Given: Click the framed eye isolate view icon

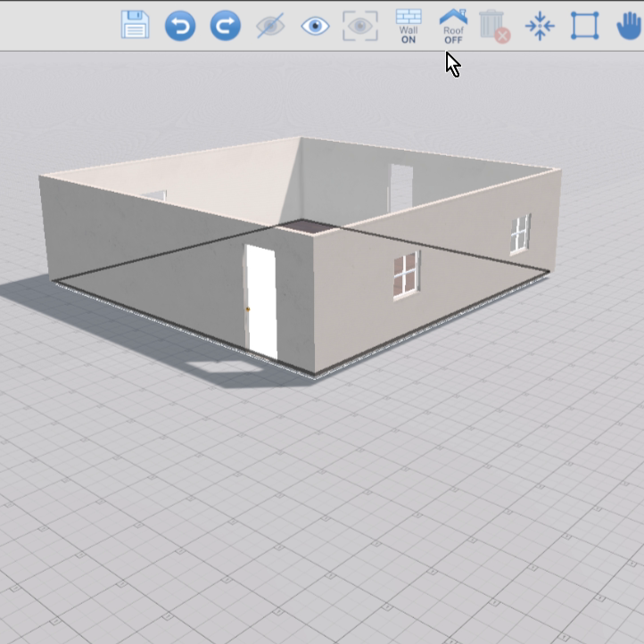Looking at the screenshot, I should tap(360, 26).
